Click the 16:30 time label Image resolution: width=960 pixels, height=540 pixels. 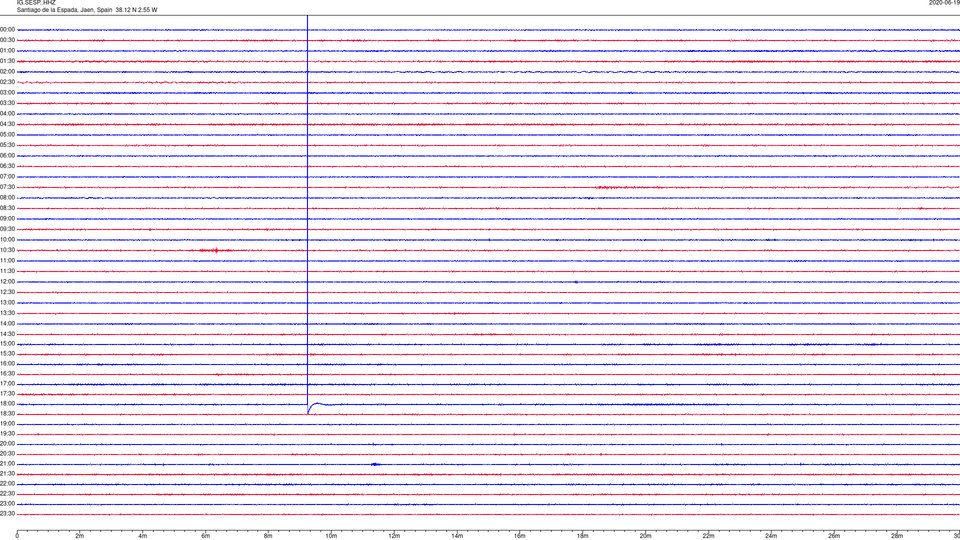point(7,373)
